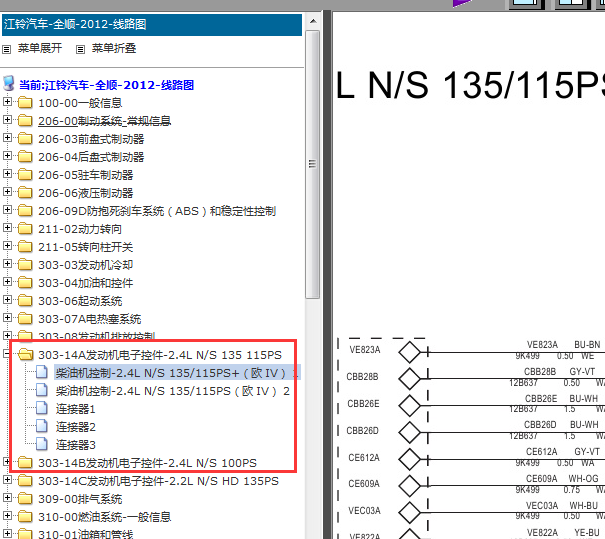Image resolution: width=605 pixels, height=539 pixels.
Task: Expand the 303-07A电热塞系统 node
Action: pos(7,318)
